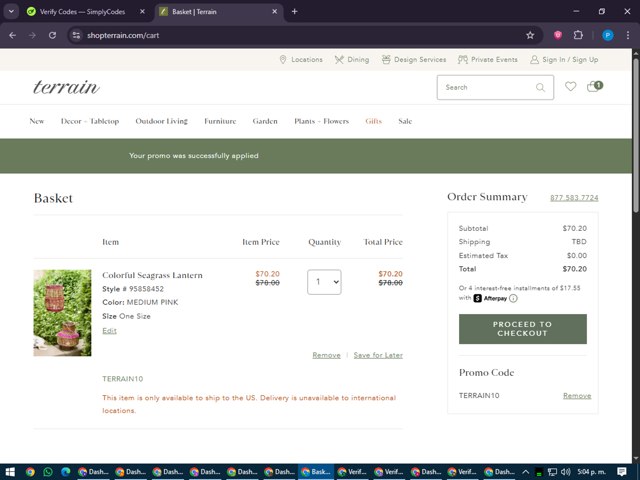Edit the Colorful Seagrass Lantern item
Screen dimensions: 640x480
(x=109, y=331)
